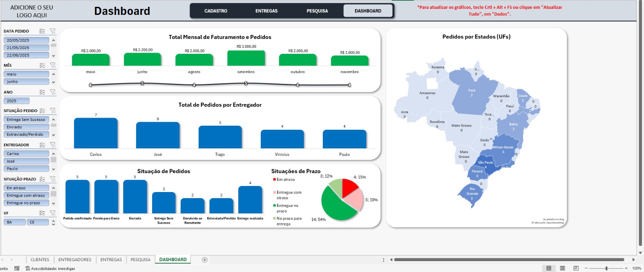This screenshot has height=272, width=644.
Task: Open the ENTREGADORES sheet tab
Action: pyautogui.click(x=75, y=260)
